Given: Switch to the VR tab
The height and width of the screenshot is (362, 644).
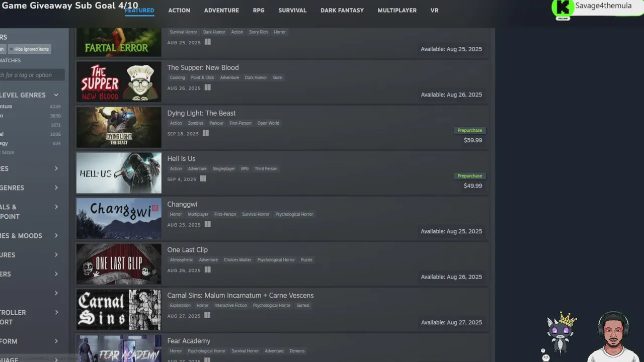Looking at the screenshot, I should click(x=435, y=10).
